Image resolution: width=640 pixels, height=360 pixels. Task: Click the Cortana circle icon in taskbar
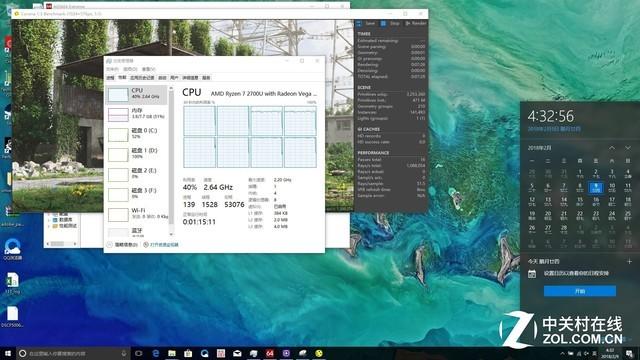(x=23, y=353)
